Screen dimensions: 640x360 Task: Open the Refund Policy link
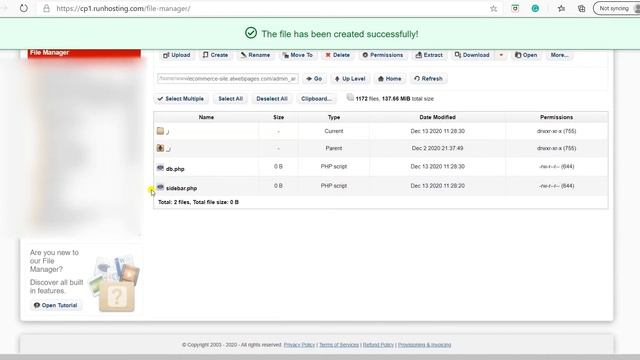pyautogui.click(x=378, y=345)
